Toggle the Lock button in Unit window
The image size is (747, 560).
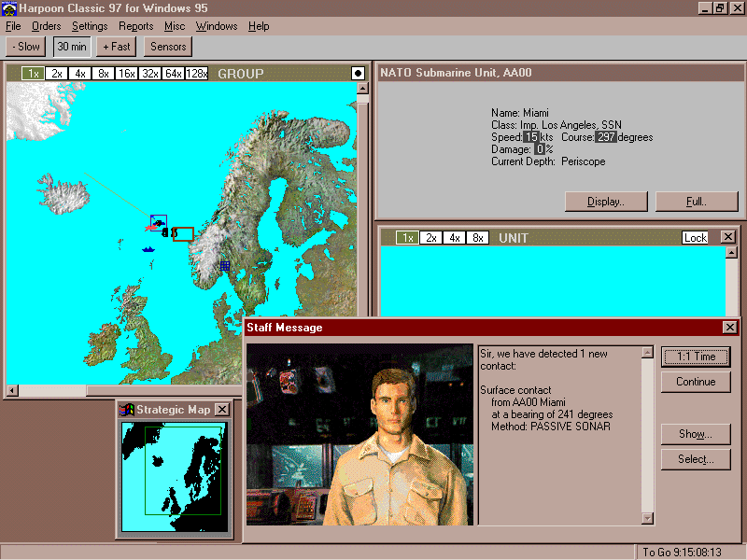point(696,238)
